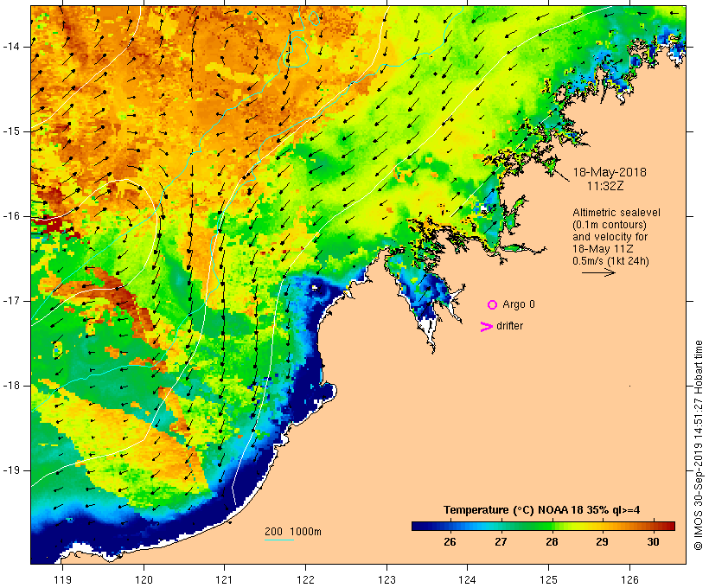Click the colorbar tick label 29
The width and height of the screenshot is (709, 588).
pyautogui.click(x=603, y=541)
